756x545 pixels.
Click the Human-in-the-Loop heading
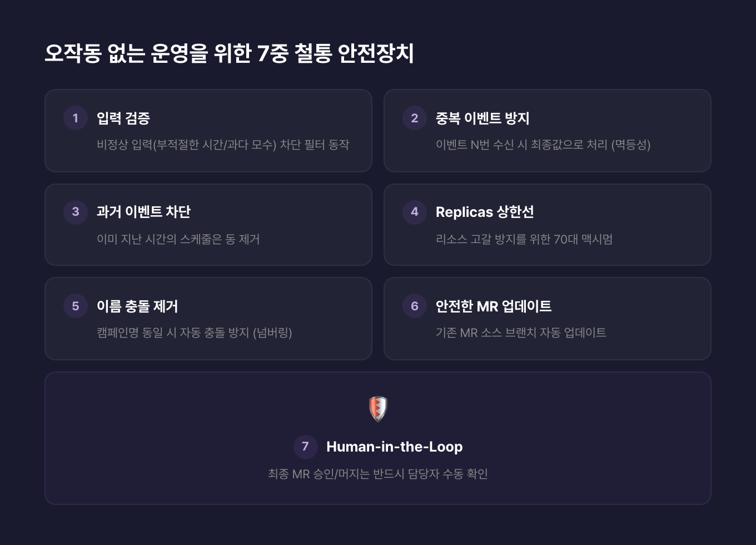(394, 447)
